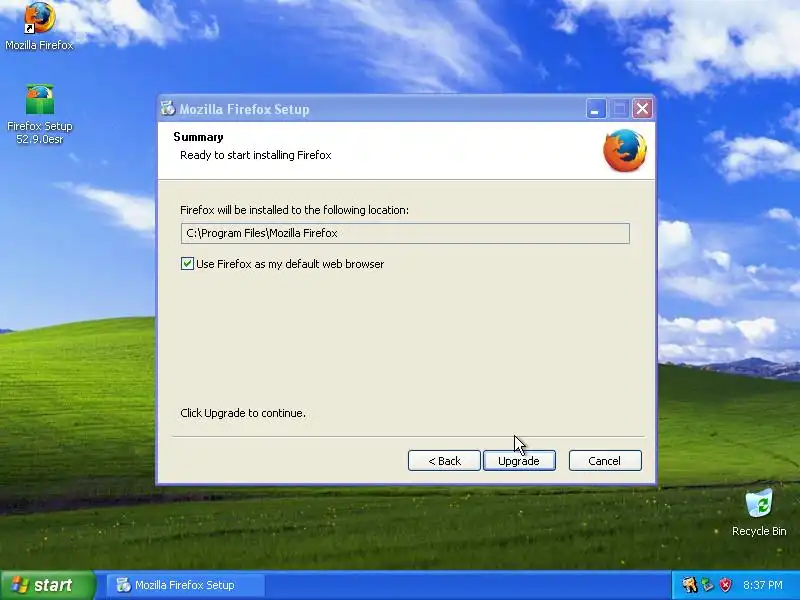Open the Mozilla Firefox desktop shortcut
Viewport: 800px width, 600px height.
(39, 26)
